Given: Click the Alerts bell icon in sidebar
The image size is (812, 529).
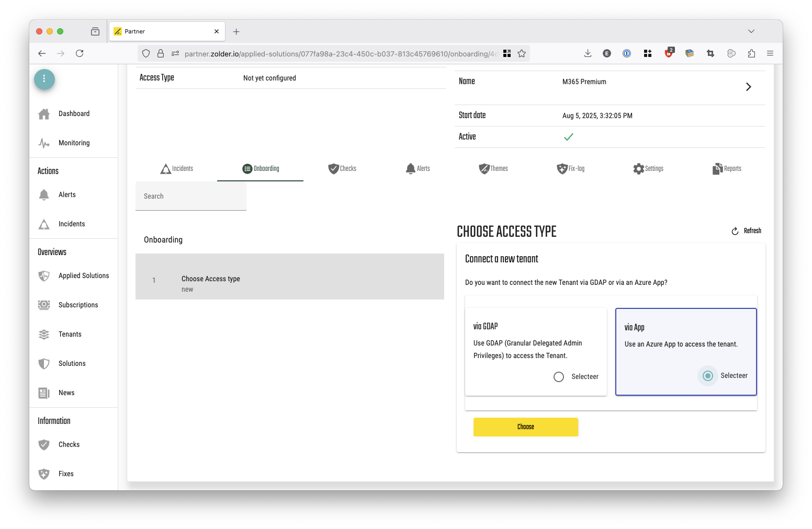Looking at the screenshot, I should click(44, 195).
